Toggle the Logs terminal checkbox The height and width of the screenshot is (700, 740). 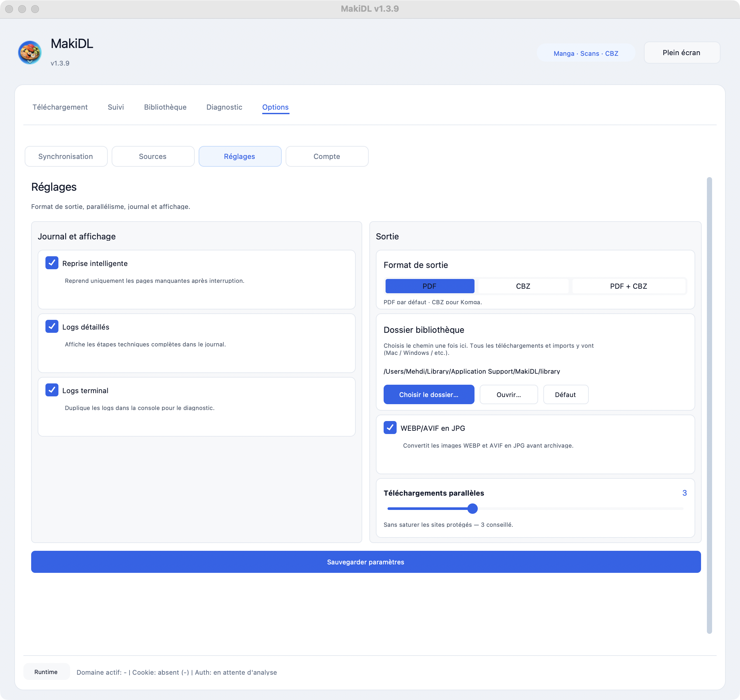(52, 390)
